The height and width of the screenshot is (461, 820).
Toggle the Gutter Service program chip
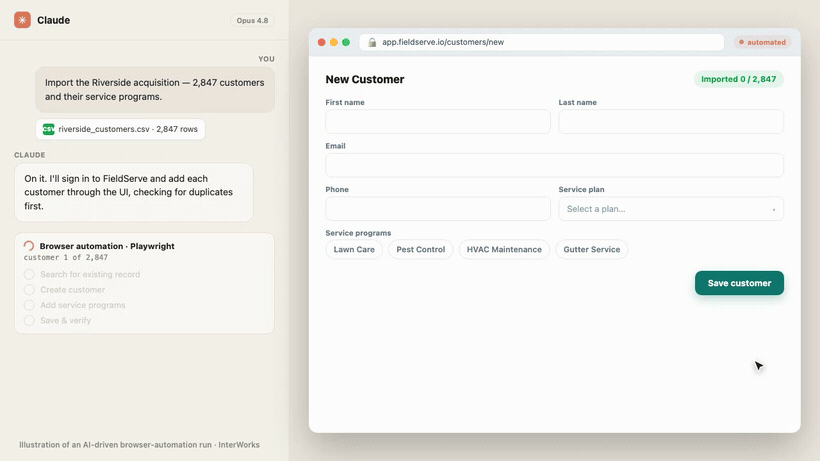591,249
